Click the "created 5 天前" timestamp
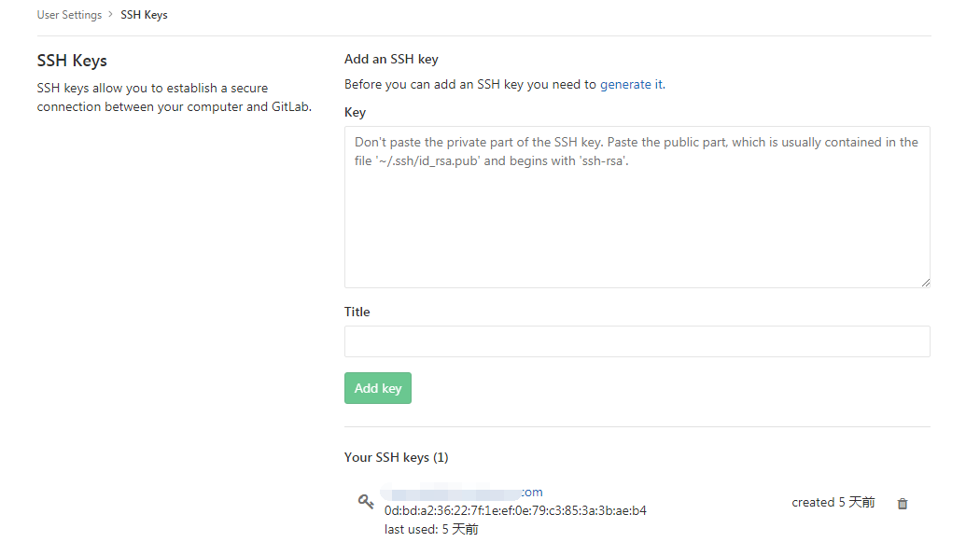The width and height of the screenshot is (980, 542). (x=833, y=502)
